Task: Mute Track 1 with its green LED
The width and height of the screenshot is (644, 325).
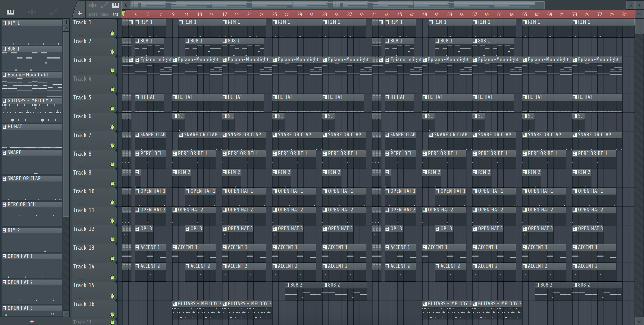Action: pyautogui.click(x=112, y=33)
